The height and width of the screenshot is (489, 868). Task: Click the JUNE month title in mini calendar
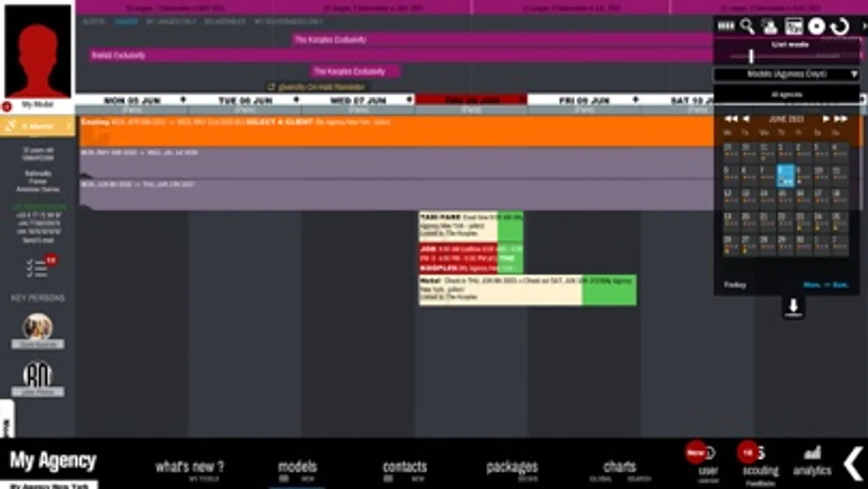(x=785, y=118)
